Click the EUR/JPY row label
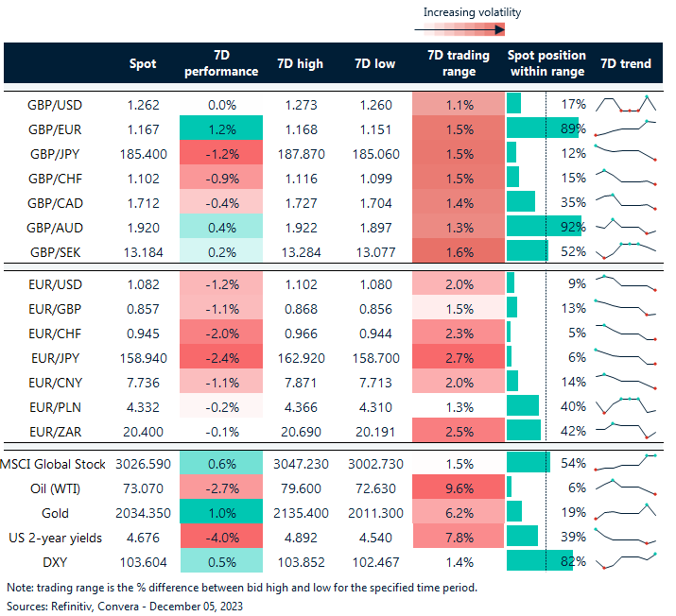Viewport: 676px width, 616px height. pos(53,356)
